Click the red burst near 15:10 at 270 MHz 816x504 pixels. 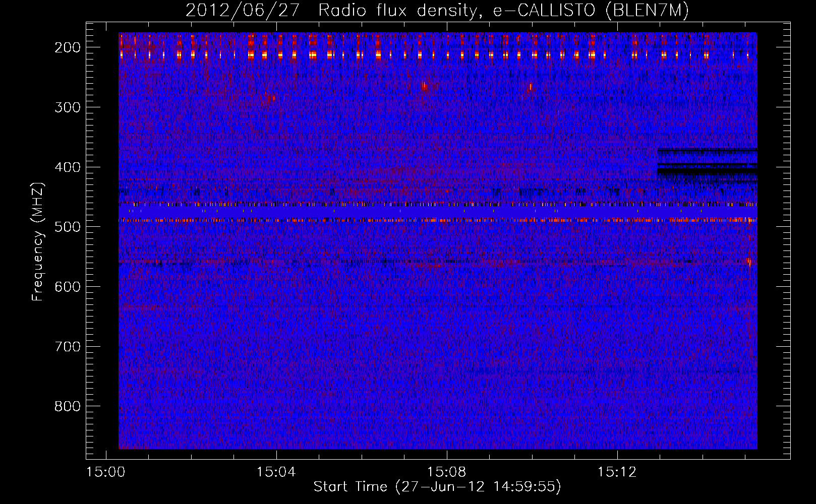click(530, 88)
